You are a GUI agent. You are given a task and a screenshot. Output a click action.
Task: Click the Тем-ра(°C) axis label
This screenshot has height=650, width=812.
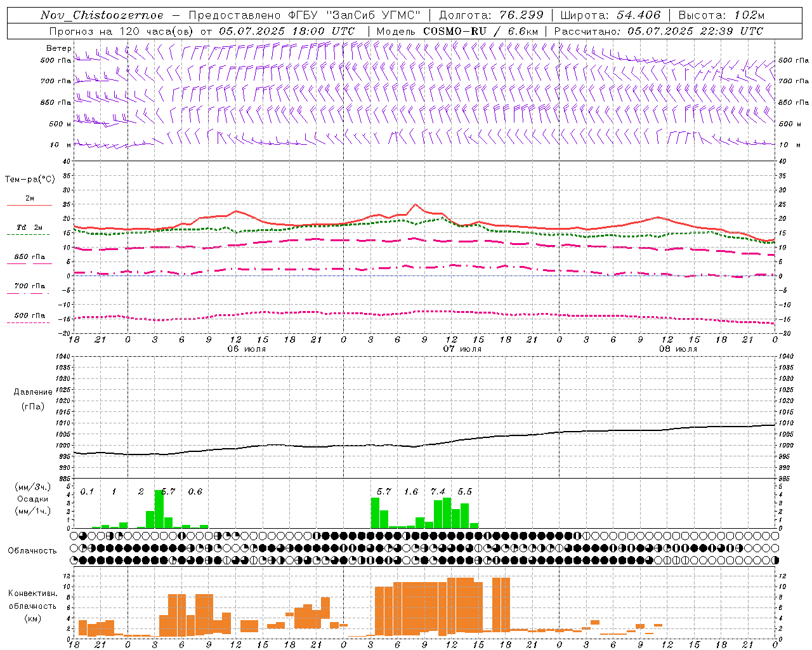[30, 180]
